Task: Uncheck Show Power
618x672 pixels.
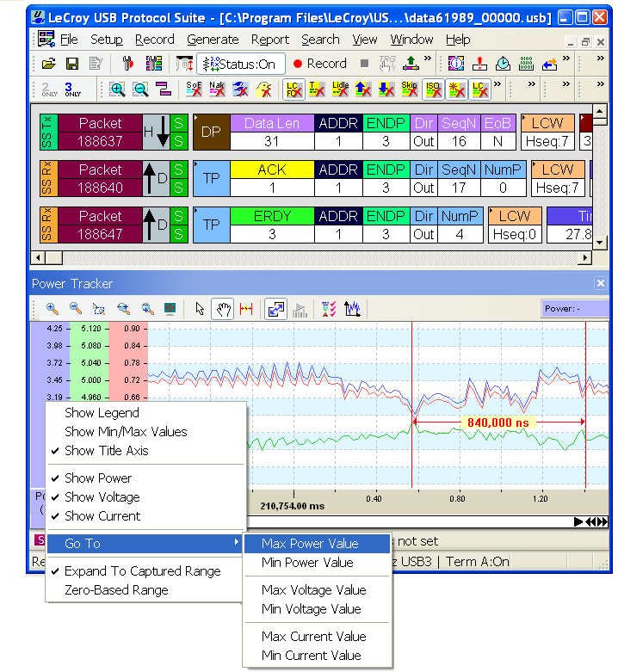Action: (x=146, y=478)
